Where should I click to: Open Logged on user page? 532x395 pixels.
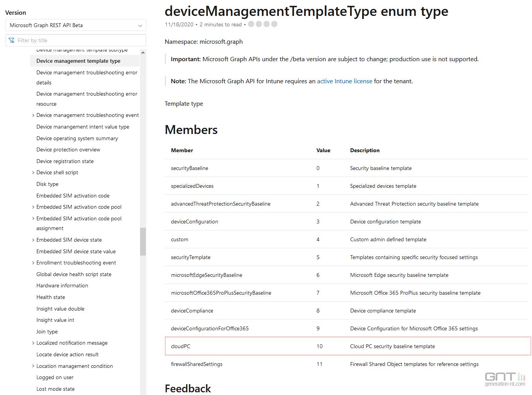(55, 377)
